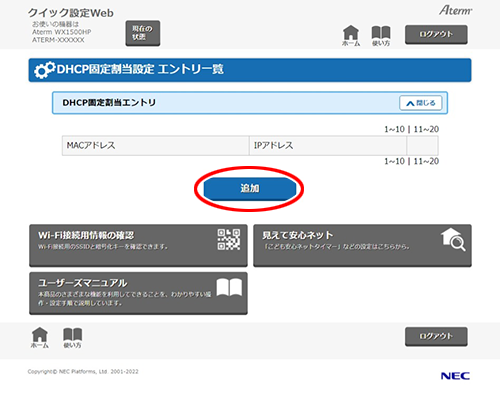Open the top ホーム home icon

(351, 36)
